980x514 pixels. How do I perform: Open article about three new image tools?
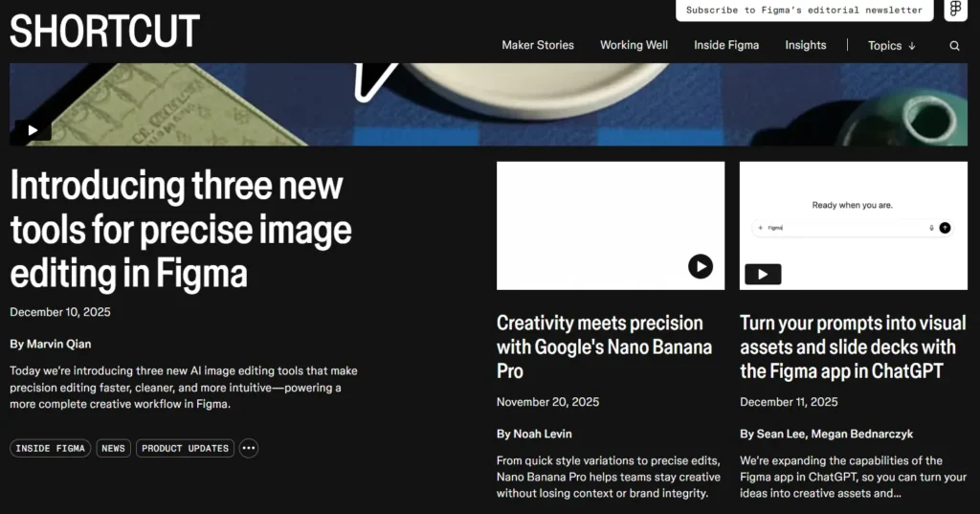point(181,230)
